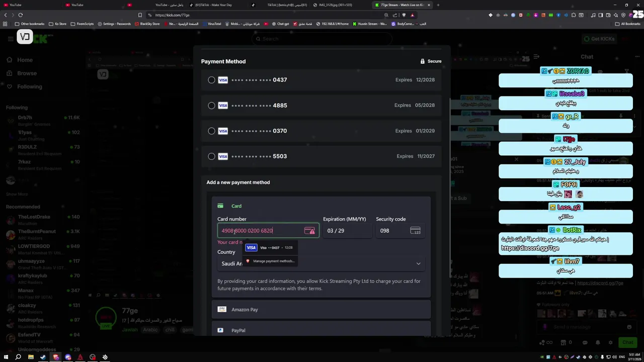Open Manage payment methods in autofill popup
This screenshot has width=644, height=362.
point(270,261)
